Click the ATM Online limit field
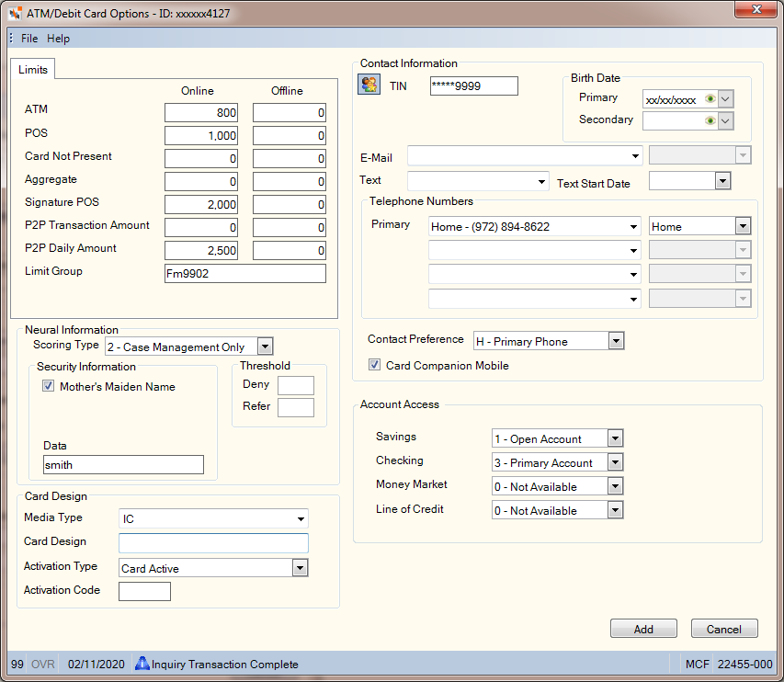The height and width of the screenshot is (682, 784). (201, 112)
